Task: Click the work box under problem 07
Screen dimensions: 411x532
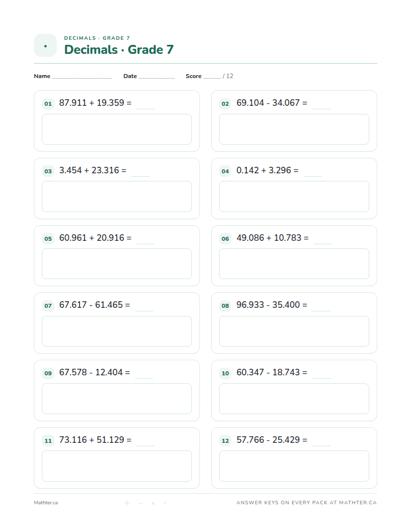Action: 117,331
